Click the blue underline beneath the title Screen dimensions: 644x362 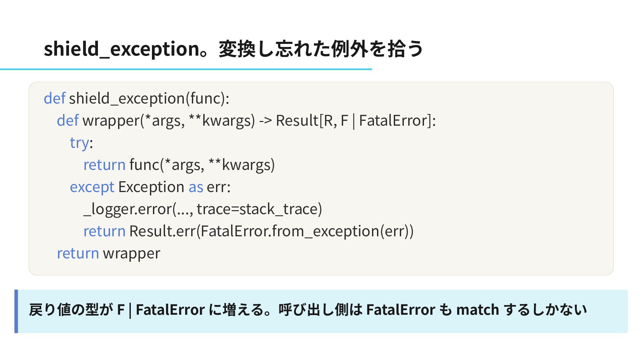point(186,69)
